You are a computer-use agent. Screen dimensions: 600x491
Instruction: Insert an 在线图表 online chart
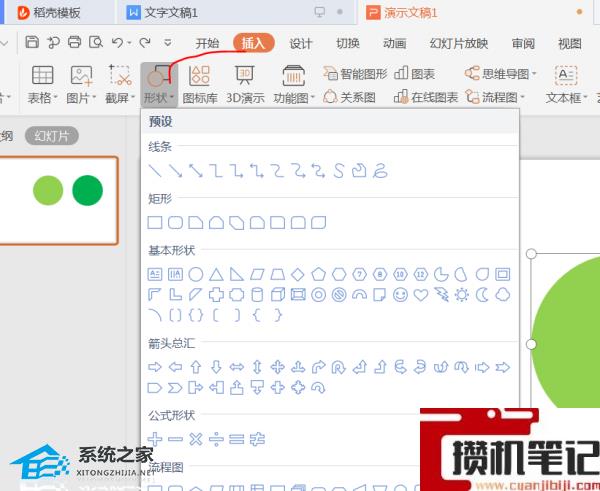pos(426,97)
